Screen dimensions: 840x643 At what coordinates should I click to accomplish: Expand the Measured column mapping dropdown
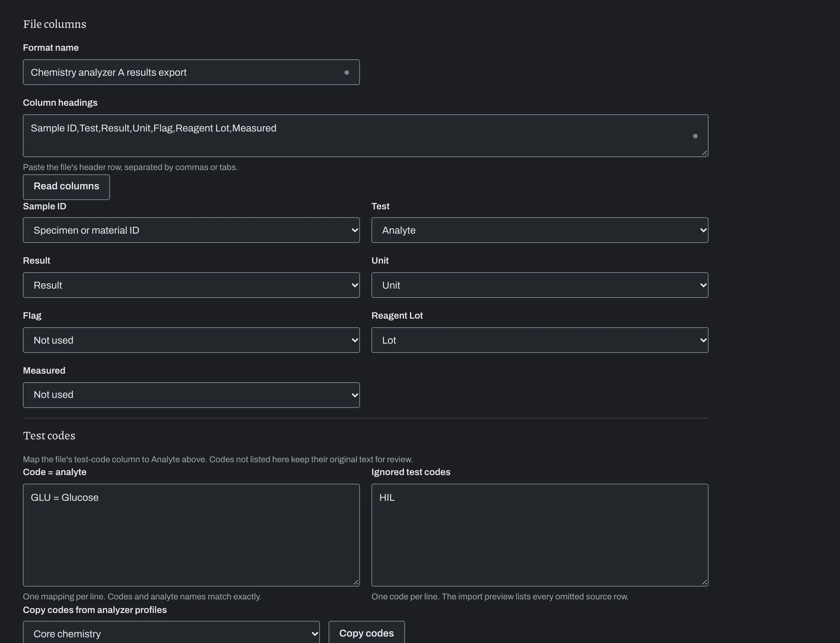191,395
